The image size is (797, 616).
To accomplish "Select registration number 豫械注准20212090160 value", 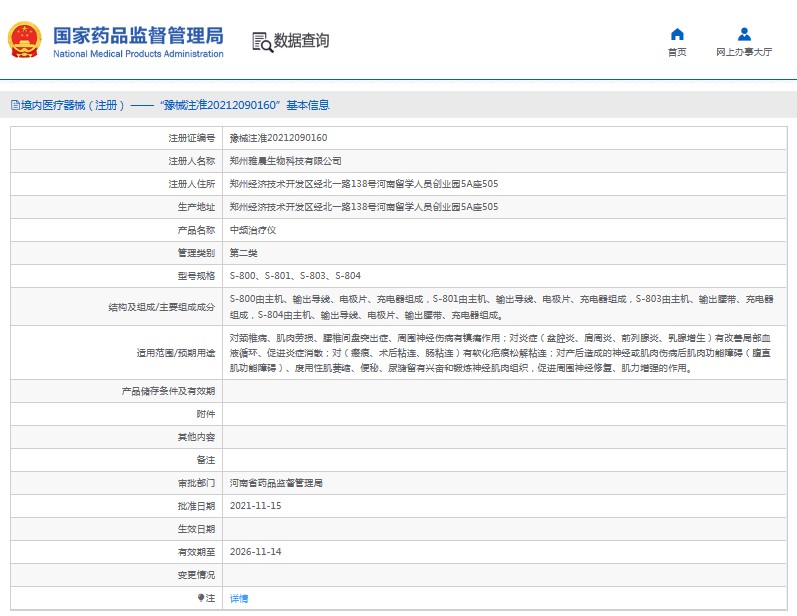I will [x=279, y=138].
